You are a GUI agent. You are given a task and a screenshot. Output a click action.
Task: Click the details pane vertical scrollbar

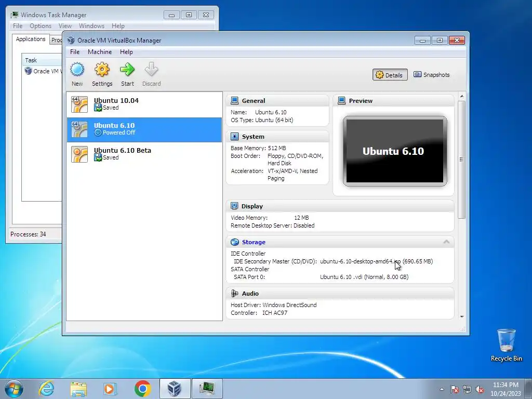point(461,159)
